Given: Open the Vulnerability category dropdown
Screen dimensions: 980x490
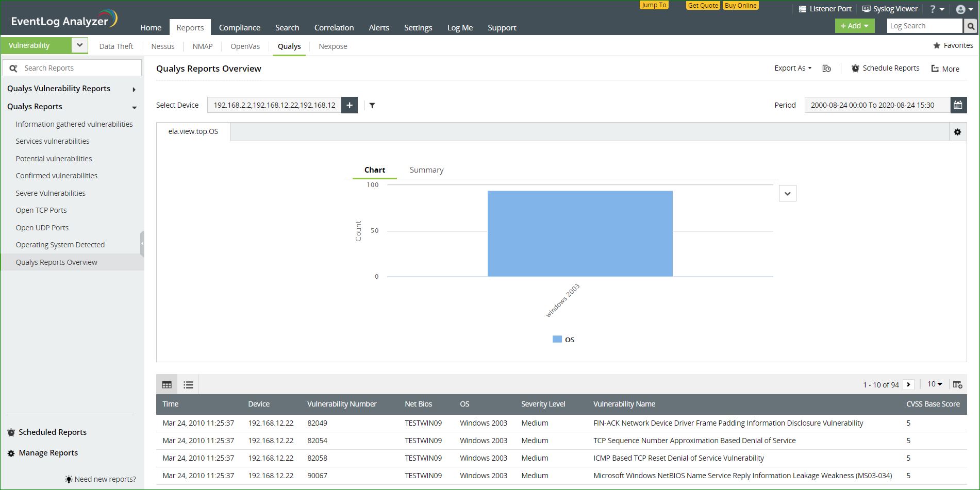Looking at the screenshot, I should (79, 45).
